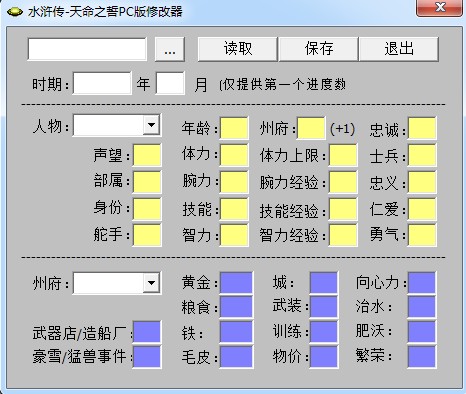The image size is (466, 394).
Task: Click the 技能 (skill) yellow field
Action: pyautogui.click(x=234, y=209)
